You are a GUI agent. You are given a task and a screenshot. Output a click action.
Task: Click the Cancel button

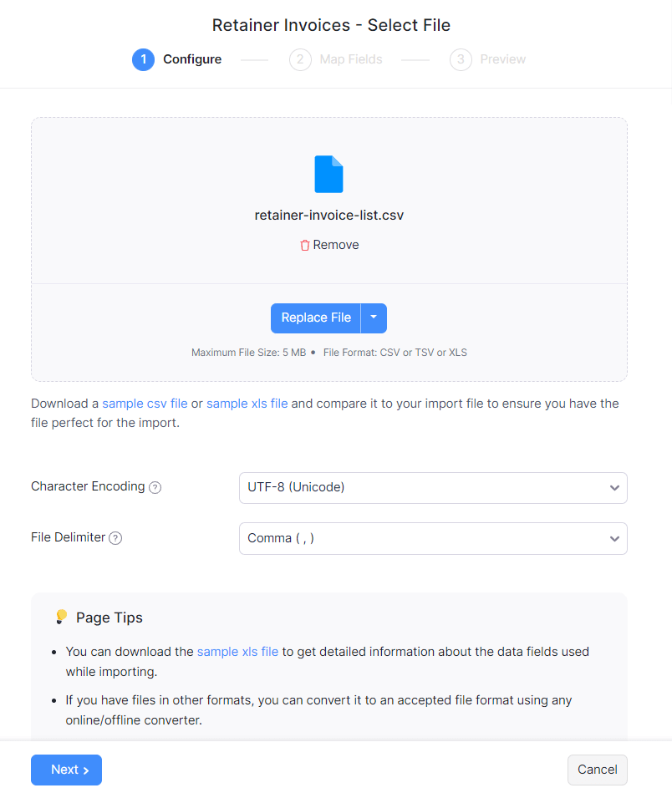pos(597,770)
